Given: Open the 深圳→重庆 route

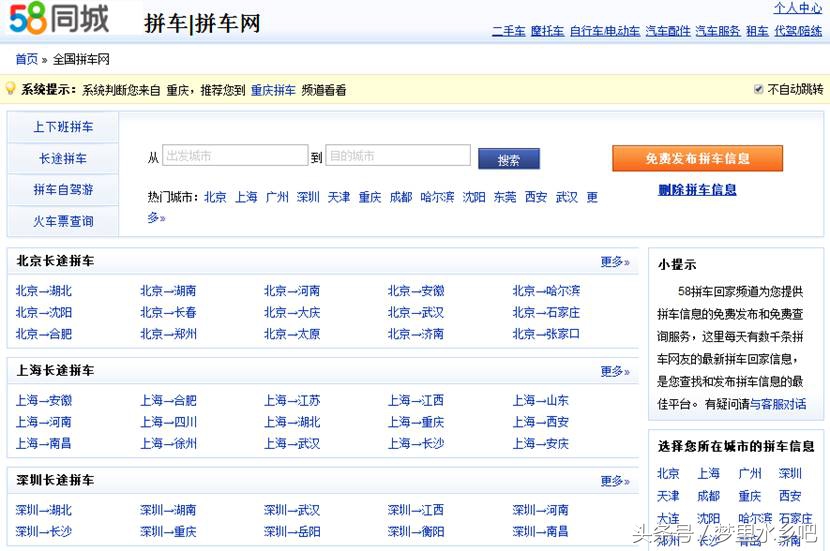Looking at the screenshot, I should tap(168, 531).
